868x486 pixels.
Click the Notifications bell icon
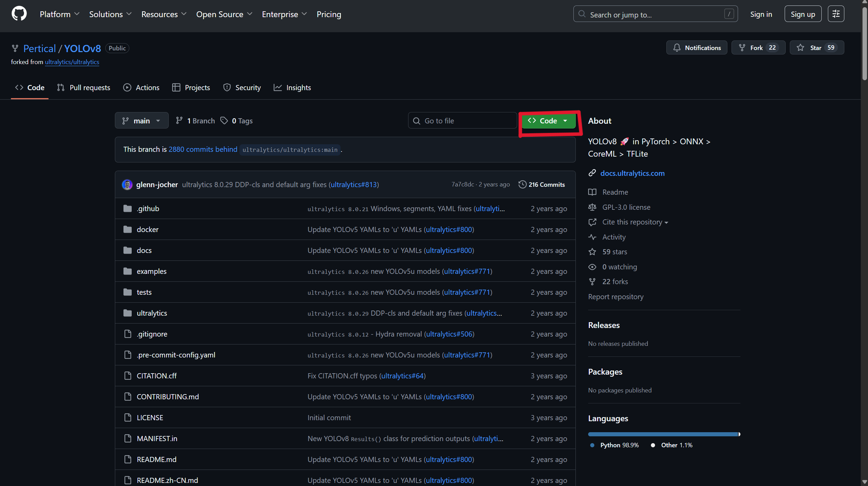click(677, 48)
